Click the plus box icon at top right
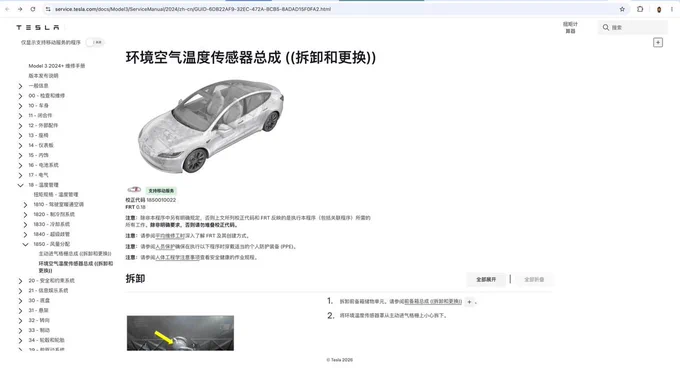Viewport: 680px width, 369px height. pyautogui.click(x=658, y=42)
